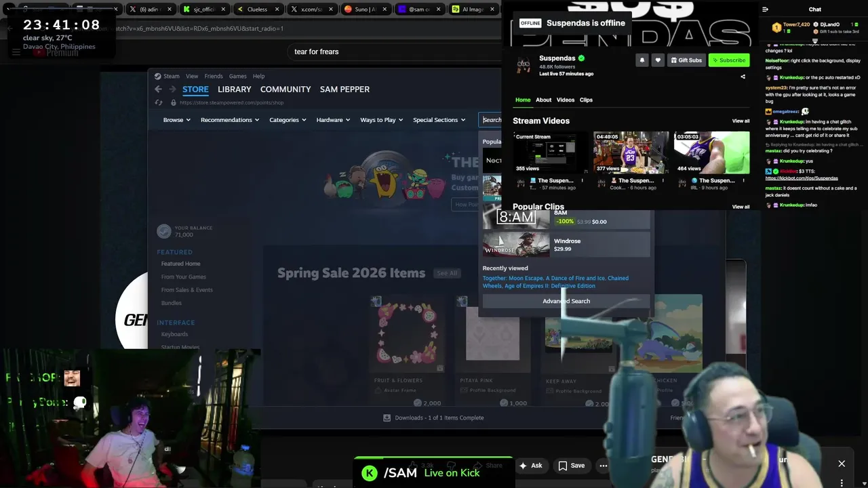
Task: Switch to Steam COMMUNITY section
Action: click(285, 89)
